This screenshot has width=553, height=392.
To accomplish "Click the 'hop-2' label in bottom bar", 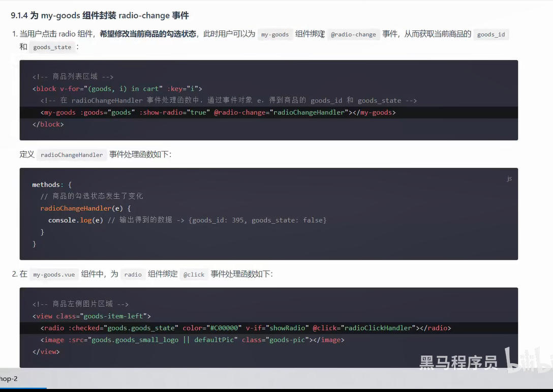I will point(9,379).
